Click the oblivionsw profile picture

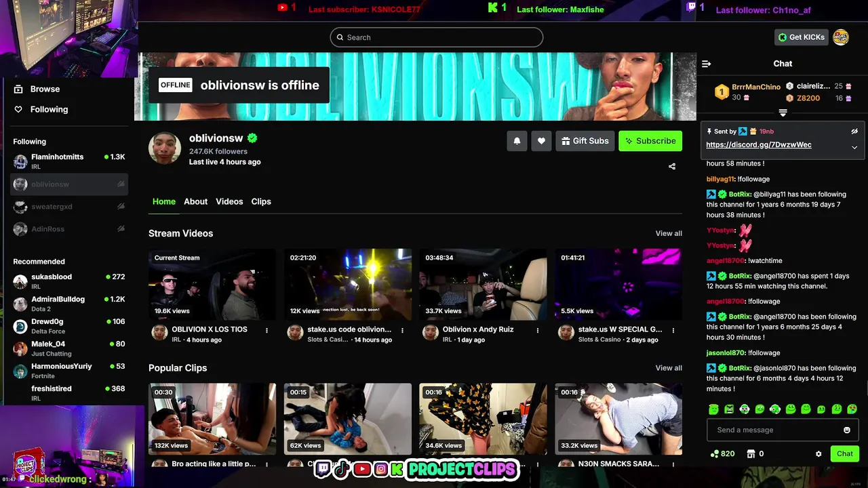[165, 148]
